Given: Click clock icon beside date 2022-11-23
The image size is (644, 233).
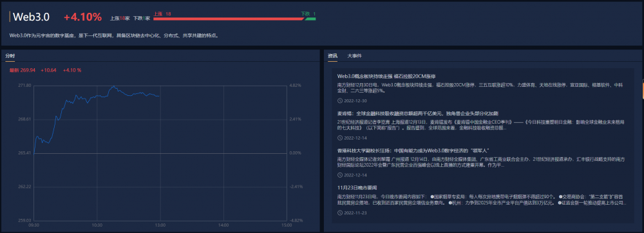Looking at the screenshot, I should coord(339,212).
